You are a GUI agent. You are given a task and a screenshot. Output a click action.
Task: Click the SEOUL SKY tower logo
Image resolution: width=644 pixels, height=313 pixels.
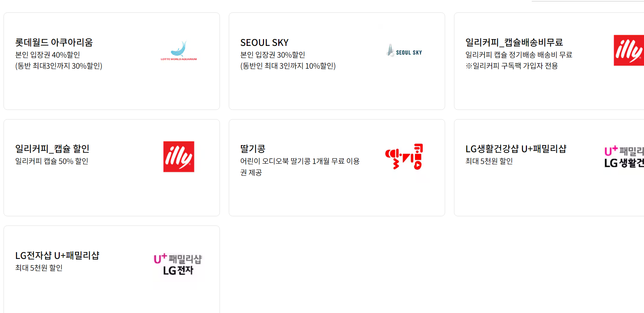404,51
